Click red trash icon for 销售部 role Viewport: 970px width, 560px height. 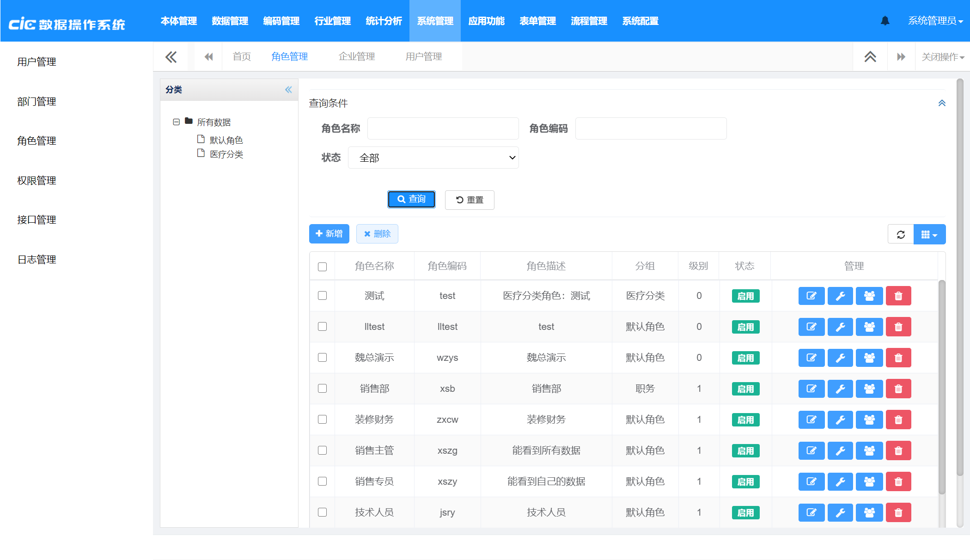coord(898,389)
